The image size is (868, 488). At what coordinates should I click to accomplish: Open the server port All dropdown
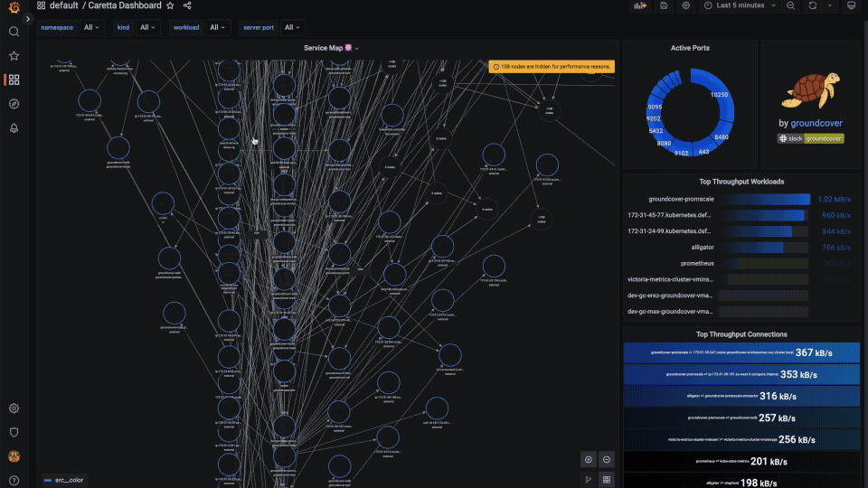[291, 27]
